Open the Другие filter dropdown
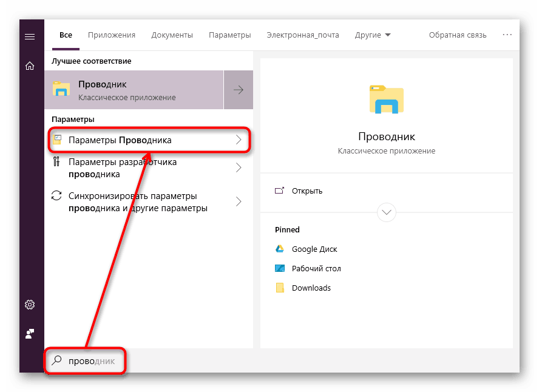 point(373,35)
